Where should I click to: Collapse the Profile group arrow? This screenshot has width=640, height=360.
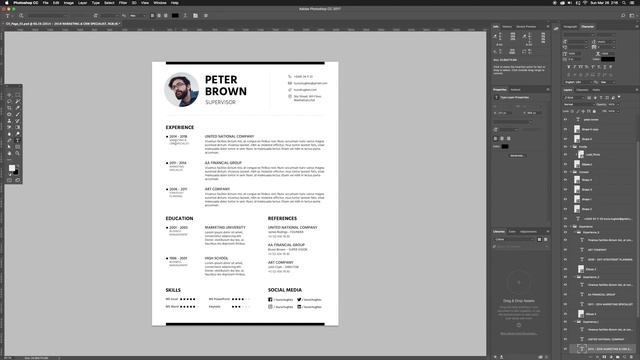571,146
